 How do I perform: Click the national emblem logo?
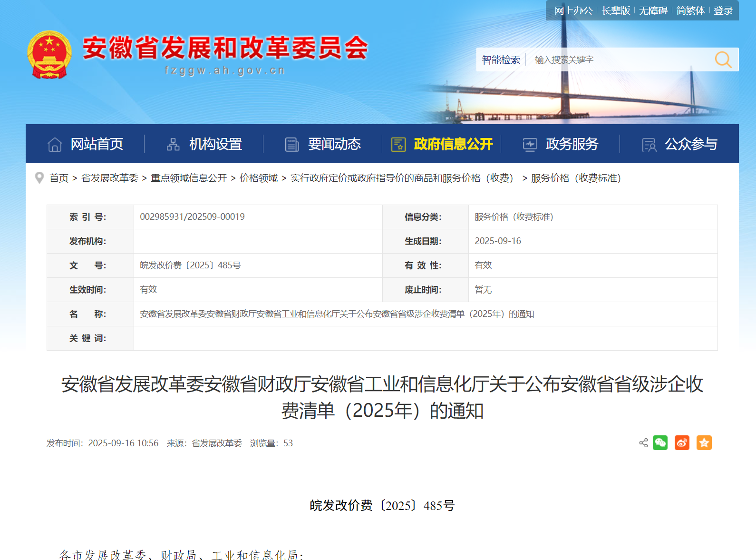click(x=49, y=55)
